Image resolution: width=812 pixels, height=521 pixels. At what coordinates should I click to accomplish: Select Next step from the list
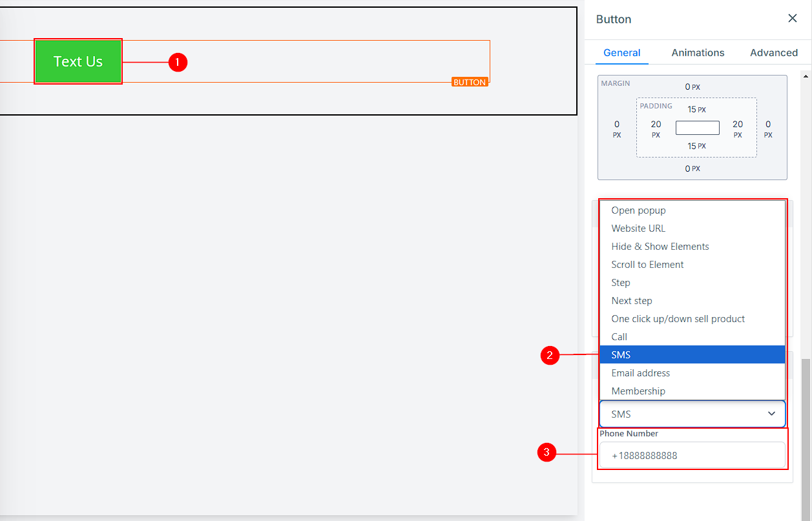632,301
